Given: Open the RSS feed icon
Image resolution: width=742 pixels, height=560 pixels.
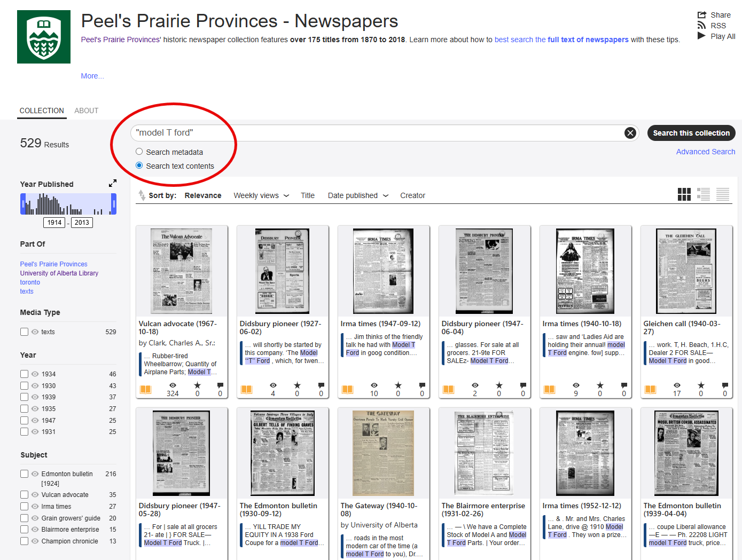Looking at the screenshot, I should [701, 26].
